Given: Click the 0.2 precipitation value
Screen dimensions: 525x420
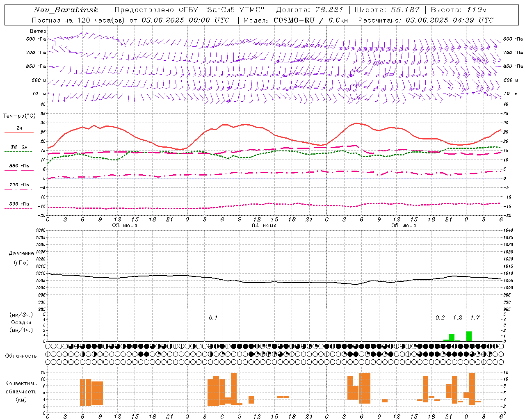Looking at the screenshot, I should point(440,318).
